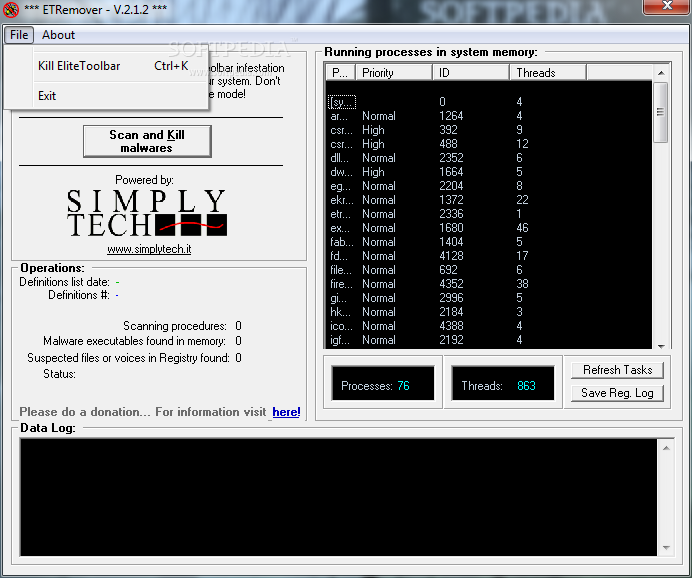Click the process list scroll up arrow
Screen dimensions: 692x578
click(661, 73)
